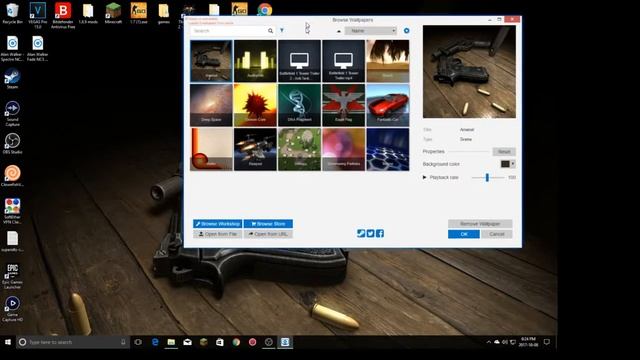Click the Open from File button
Viewport: 640px width, 360px height.
[218, 234]
